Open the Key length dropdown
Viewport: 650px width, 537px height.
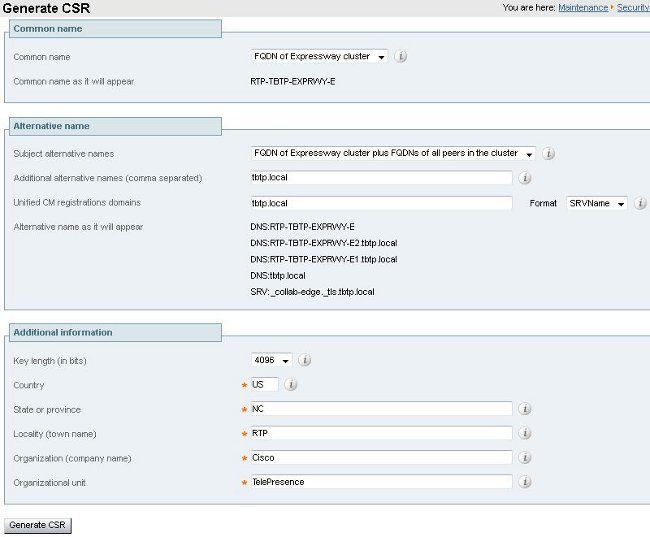pyautogui.click(x=272, y=360)
